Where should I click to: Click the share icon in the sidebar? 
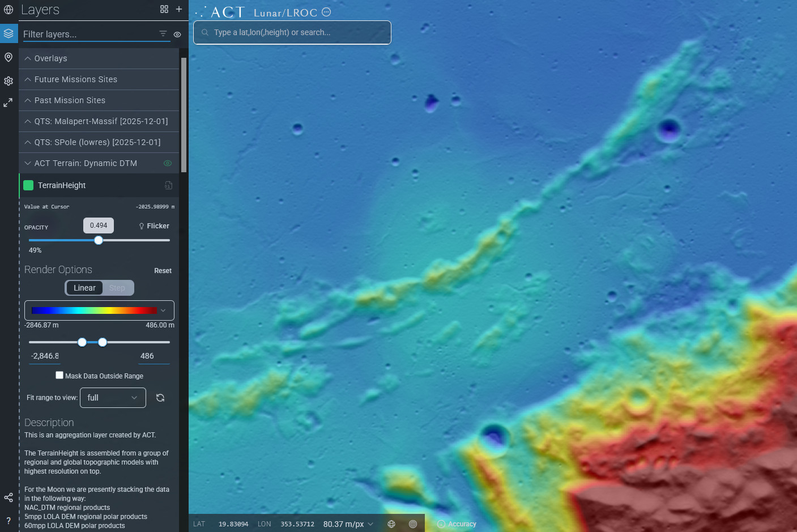tap(8, 497)
